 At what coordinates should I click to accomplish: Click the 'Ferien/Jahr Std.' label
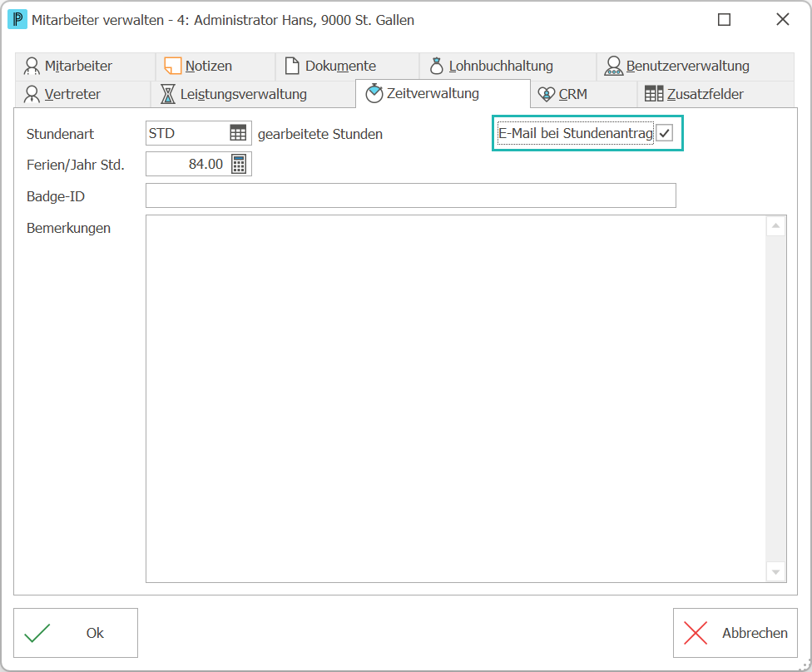[x=76, y=166]
